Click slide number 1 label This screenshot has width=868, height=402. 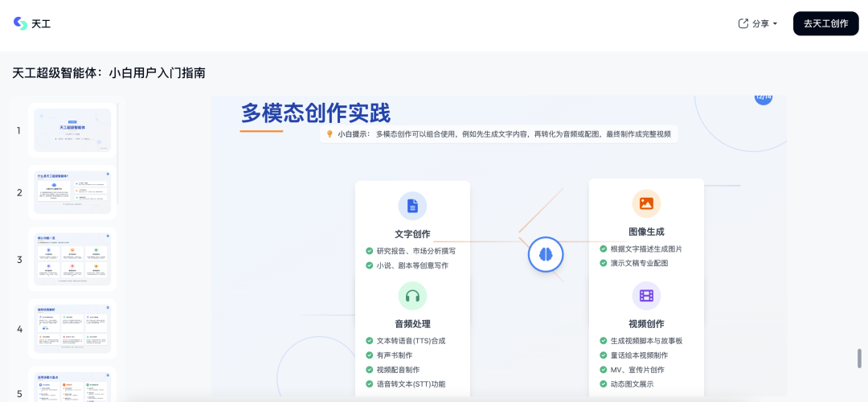[x=18, y=131]
